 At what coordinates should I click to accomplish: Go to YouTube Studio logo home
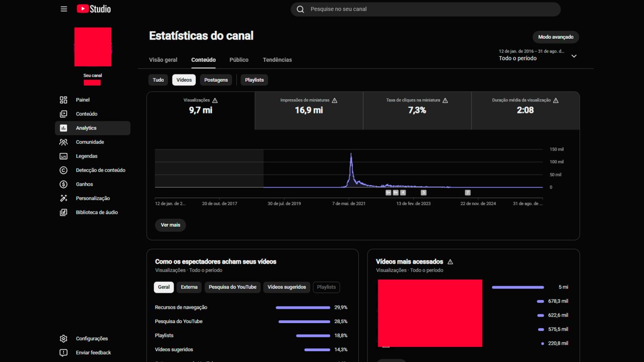point(93,9)
